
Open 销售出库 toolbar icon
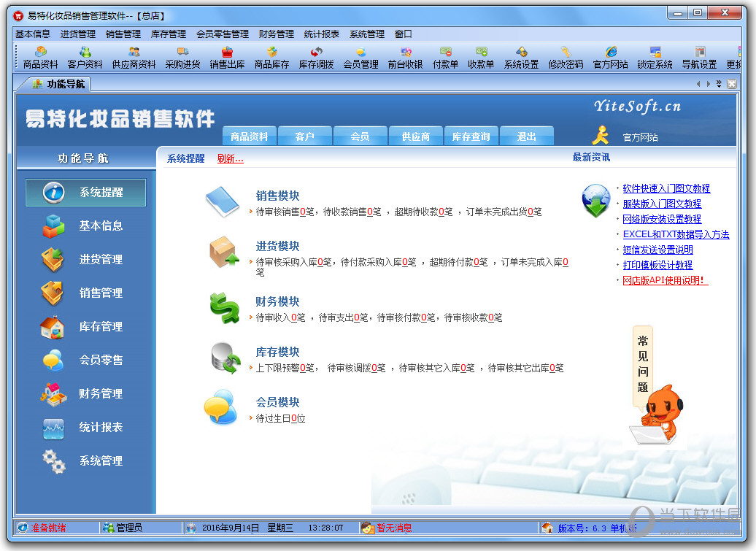(227, 58)
